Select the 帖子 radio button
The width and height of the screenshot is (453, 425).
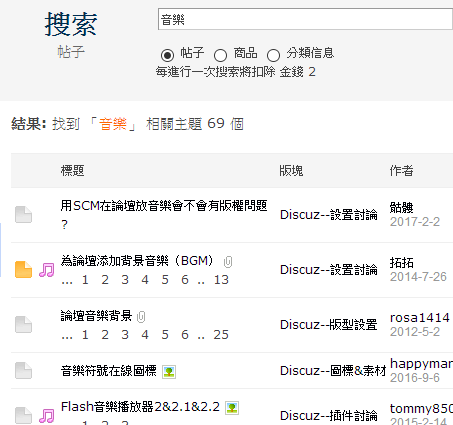(x=167, y=55)
